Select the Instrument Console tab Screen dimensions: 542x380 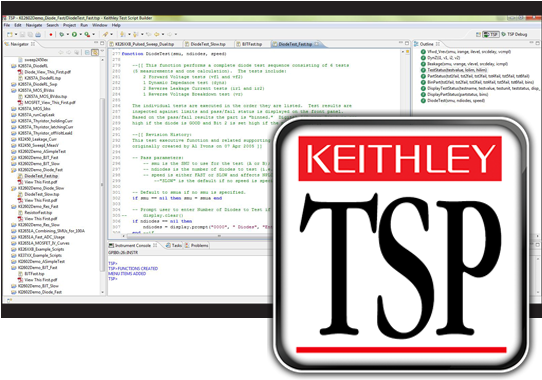point(133,245)
